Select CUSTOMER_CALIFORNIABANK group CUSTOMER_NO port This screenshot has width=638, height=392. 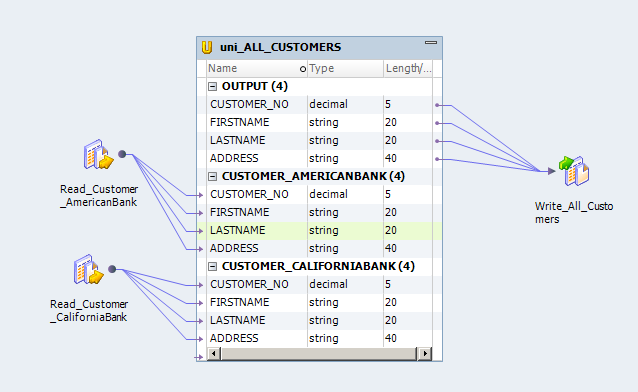pos(319,285)
